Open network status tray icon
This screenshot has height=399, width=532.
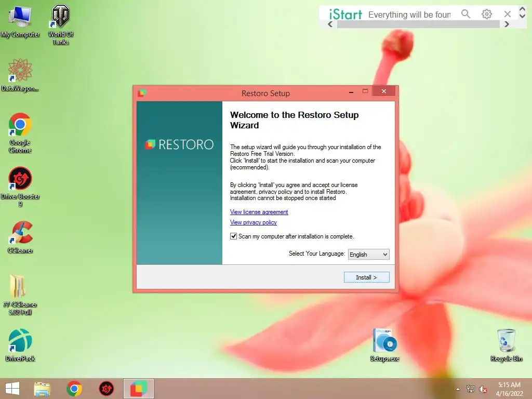471,389
